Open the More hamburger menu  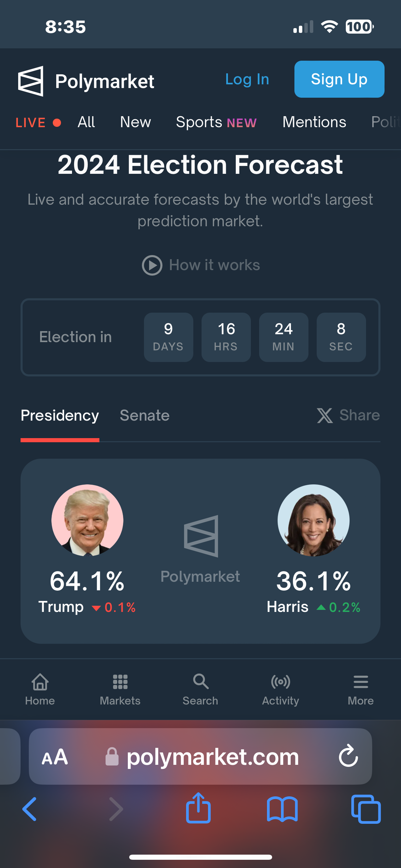tap(361, 682)
